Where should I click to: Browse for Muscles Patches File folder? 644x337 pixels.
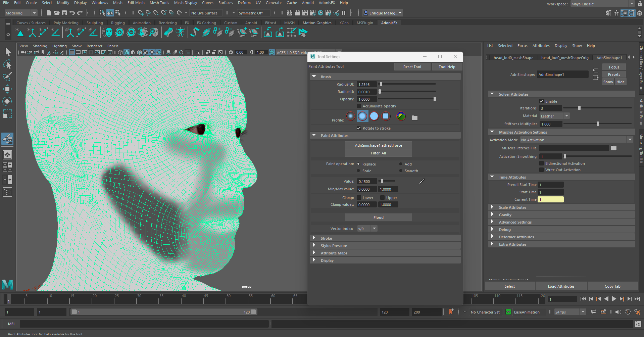coord(614,148)
